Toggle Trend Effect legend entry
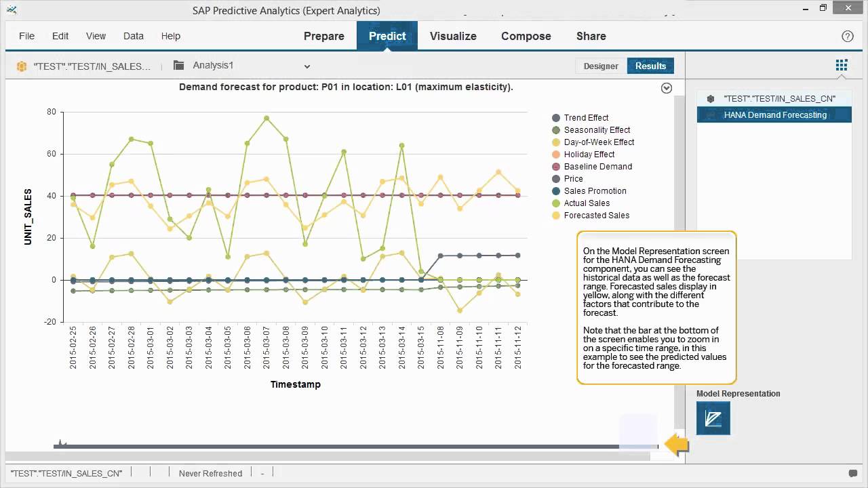 pos(580,118)
